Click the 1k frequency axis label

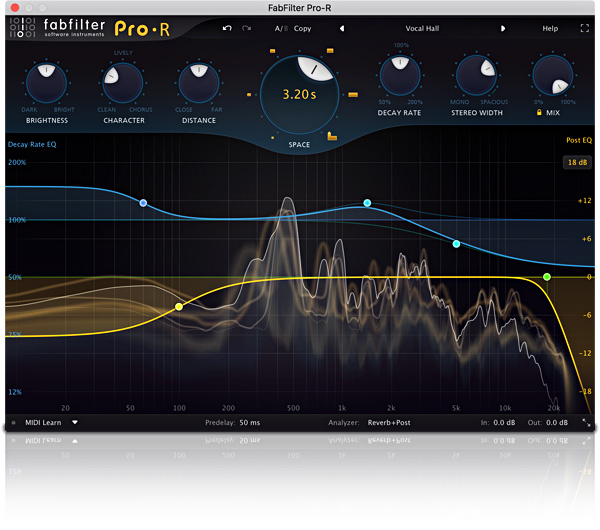tap(342, 408)
